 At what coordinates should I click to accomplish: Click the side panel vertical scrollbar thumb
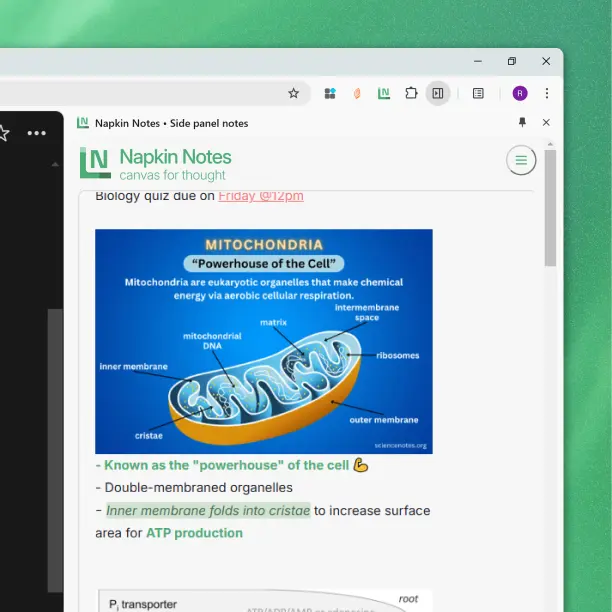point(551,220)
